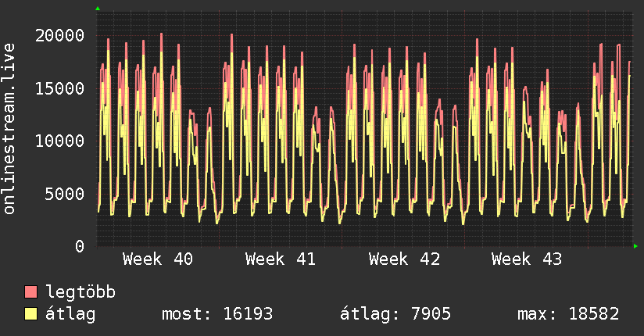Screen dimensions: 644x336
Task: Click the most: 16193 value
Action: (x=217, y=314)
